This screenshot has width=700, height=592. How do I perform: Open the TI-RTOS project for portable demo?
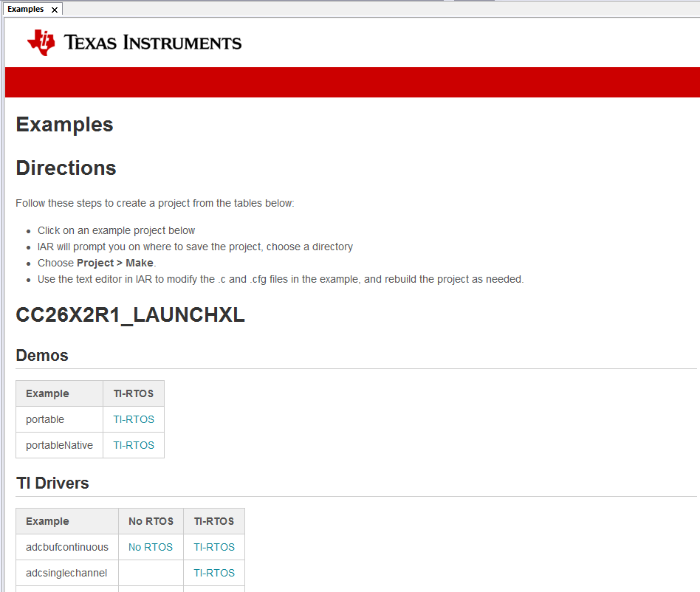tap(134, 419)
